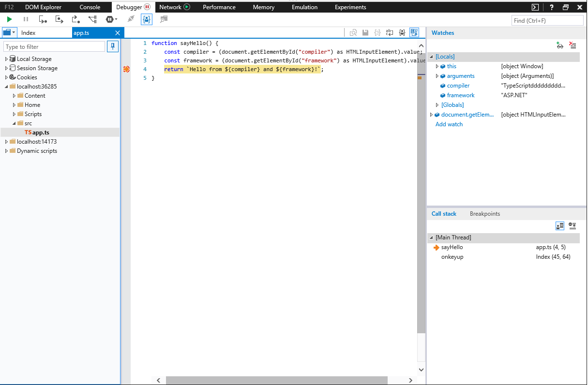Switch to the Breakpoints tab
The image size is (588, 385).
click(484, 214)
